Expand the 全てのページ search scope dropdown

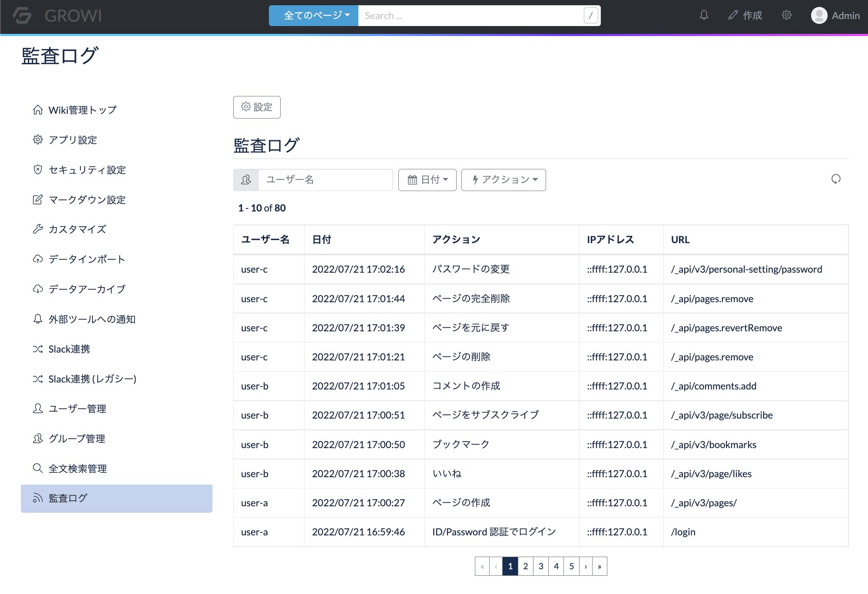tap(314, 16)
